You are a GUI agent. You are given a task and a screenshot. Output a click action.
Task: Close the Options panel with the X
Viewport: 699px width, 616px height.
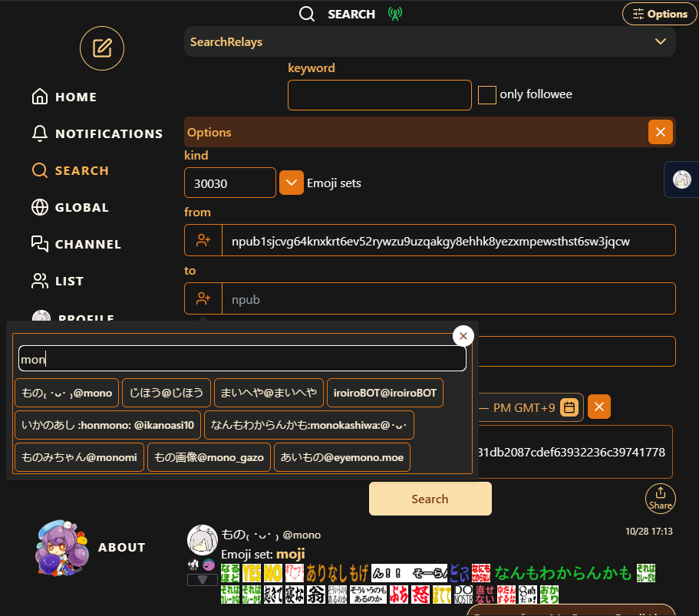click(660, 132)
